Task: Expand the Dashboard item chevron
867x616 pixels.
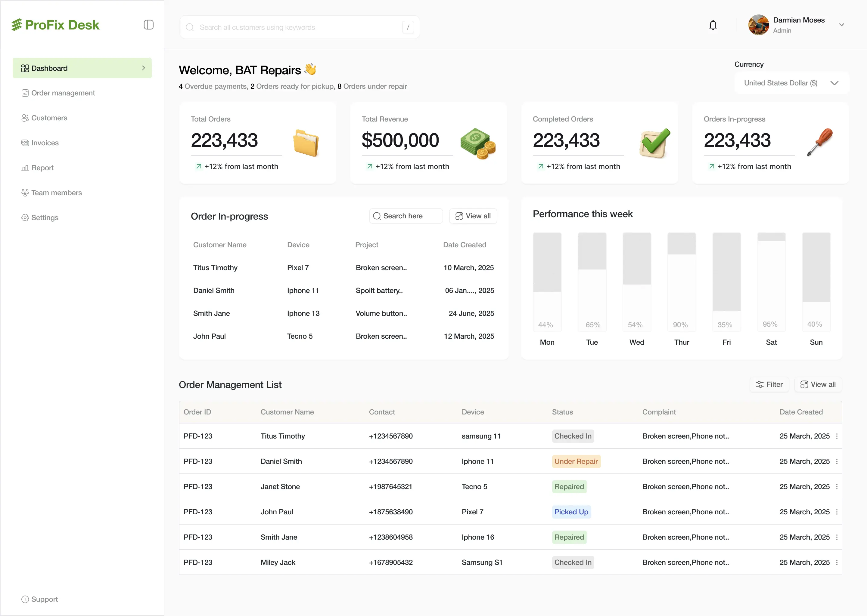Action: coord(143,68)
